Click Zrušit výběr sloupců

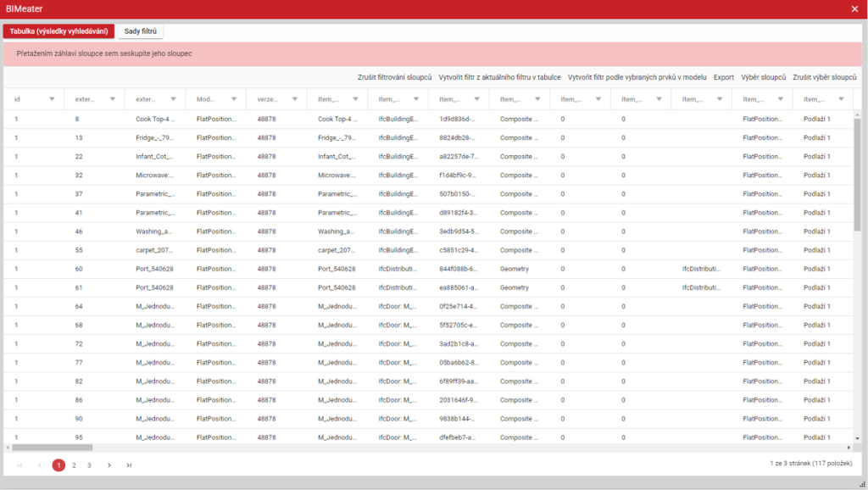824,77
